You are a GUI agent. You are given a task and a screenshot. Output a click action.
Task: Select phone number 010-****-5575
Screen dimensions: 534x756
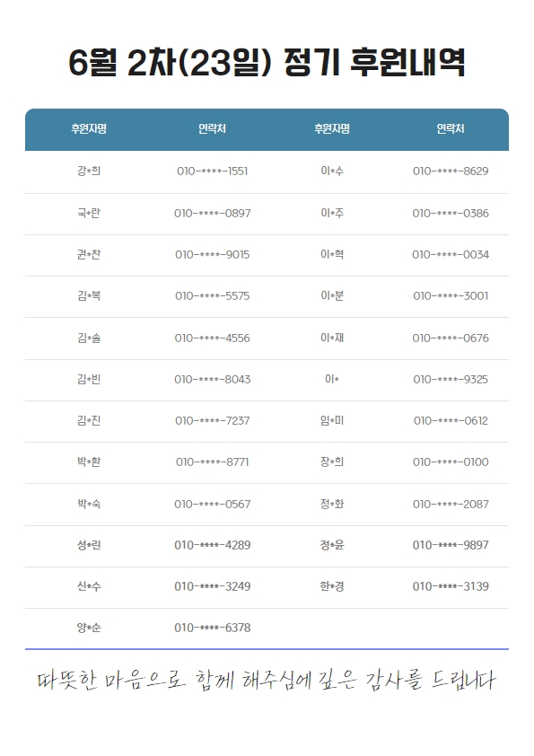coord(212,296)
